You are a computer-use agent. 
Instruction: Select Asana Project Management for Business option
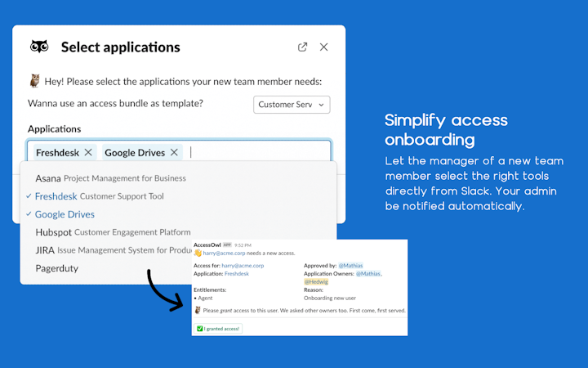tap(179, 178)
